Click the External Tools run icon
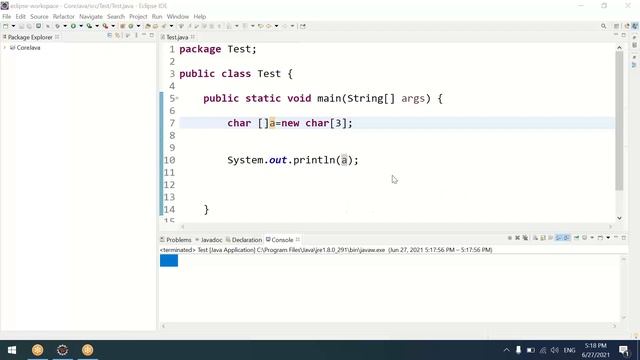The width and height of the screenshot is (640, 360). pos(105,26)
